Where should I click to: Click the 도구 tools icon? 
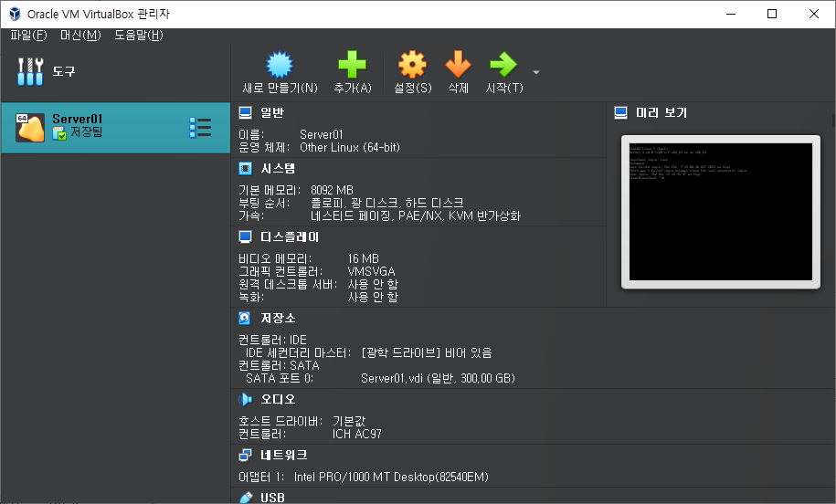30,71
